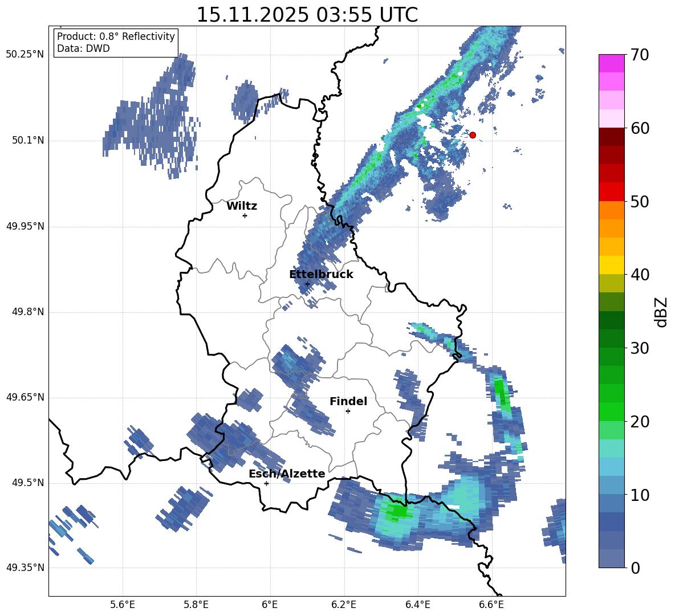Screen dimensions: 675x616
Task: Click the 0 tick on colorbar
Action: pyautogui.click(x=635, y=568)
